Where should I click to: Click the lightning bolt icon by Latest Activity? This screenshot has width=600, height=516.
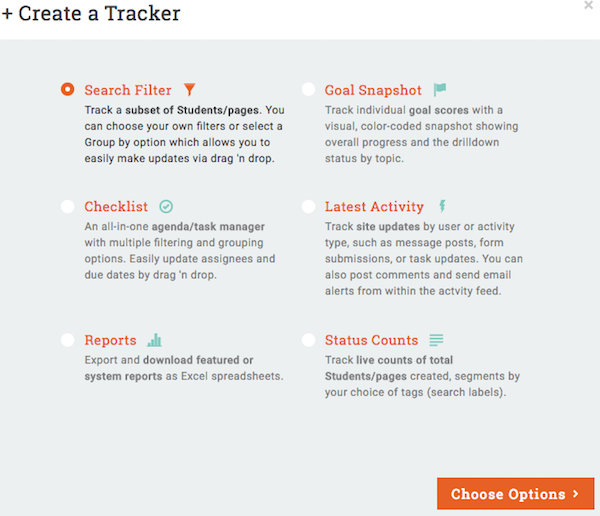[x=442, y=207]
